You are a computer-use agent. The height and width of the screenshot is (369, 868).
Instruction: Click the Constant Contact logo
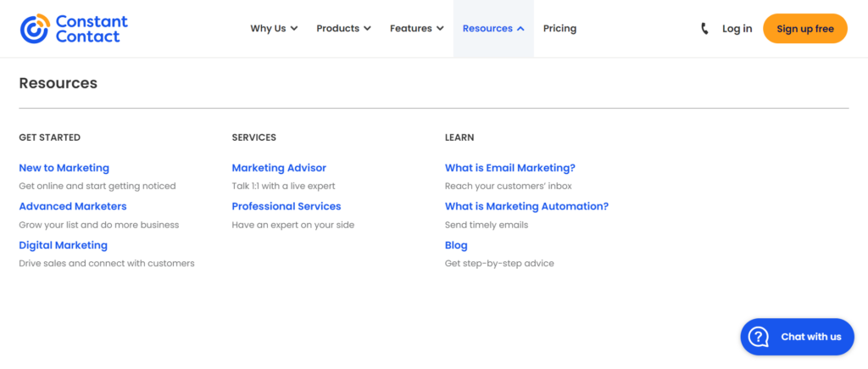[74, 28]
